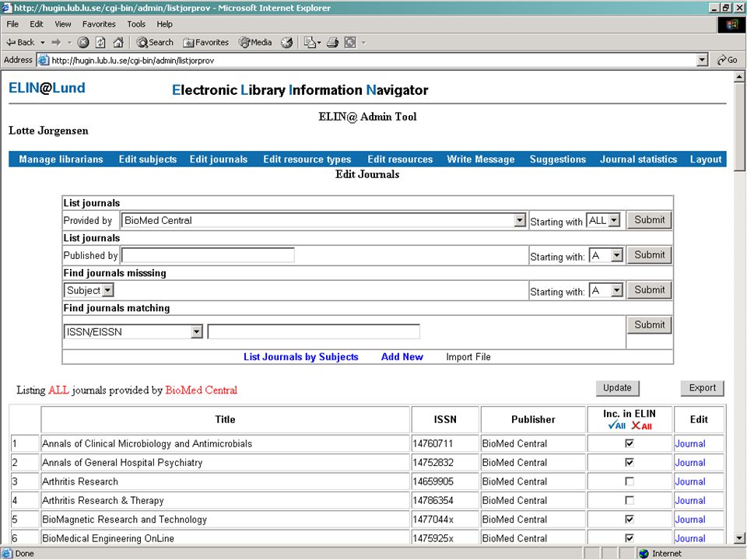This screenshot has width=747, height=560.
Task: Toggle inclusion for Annals of Clinical Microbiology
Action: [630, 443]
